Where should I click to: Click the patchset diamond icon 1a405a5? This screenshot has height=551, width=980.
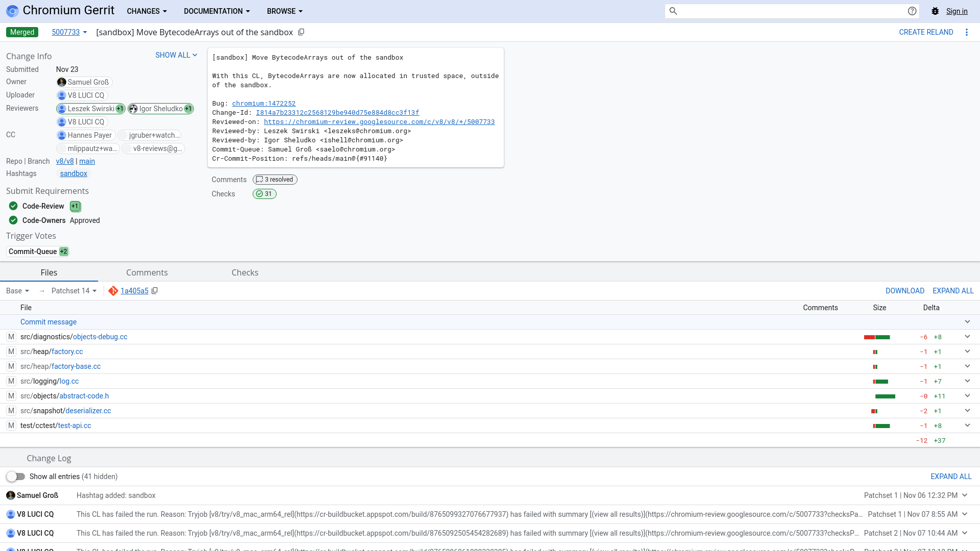pyautogui.click(x=112, y=291)
